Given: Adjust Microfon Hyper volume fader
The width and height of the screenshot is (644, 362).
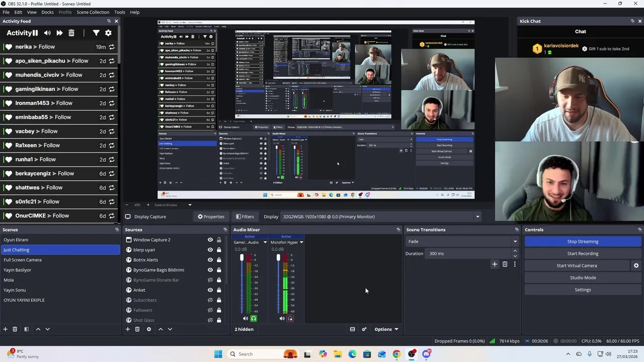Looking at the screenshot, I should click(278, 258).
